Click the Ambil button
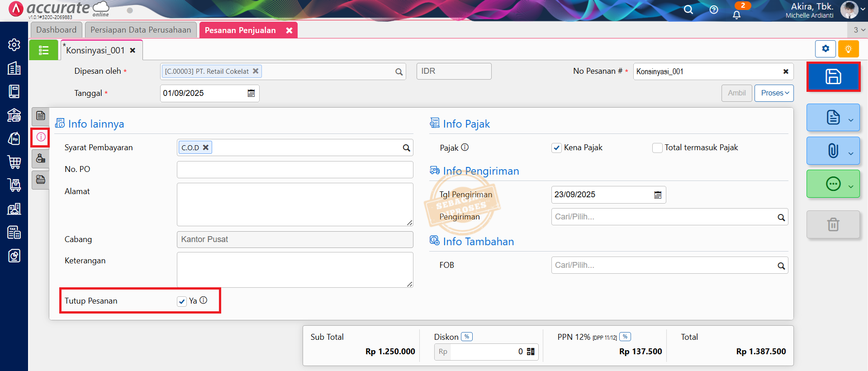 click(736, 93)
